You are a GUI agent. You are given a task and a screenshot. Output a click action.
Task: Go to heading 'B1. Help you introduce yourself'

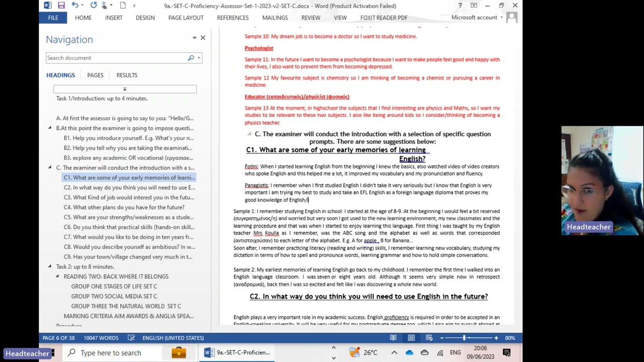coord(128,138)
